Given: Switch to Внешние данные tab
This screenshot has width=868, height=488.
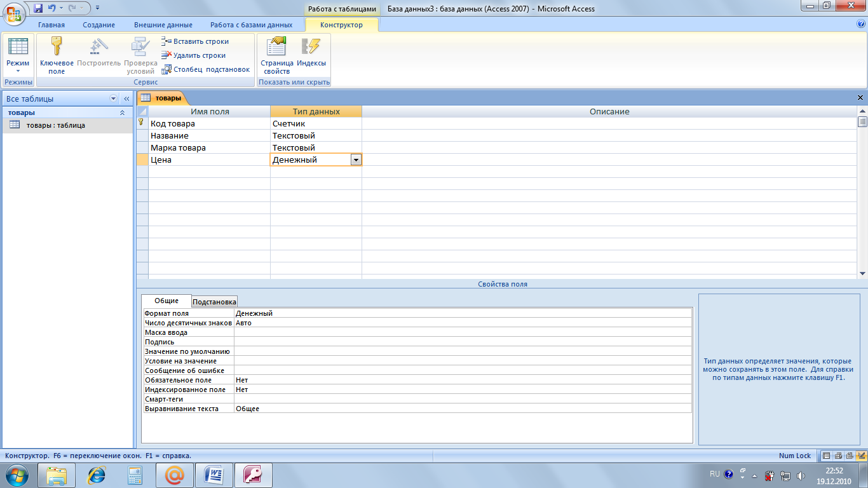Looking at the screenshot, I should [163, 25].
